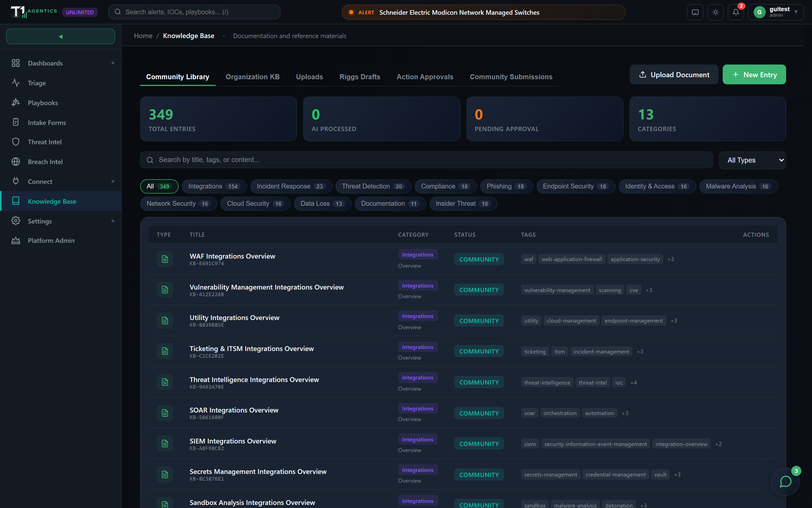Click the Triage pulse icon
The height and width of the screenshot is (508, 812).
coord(16,83)
